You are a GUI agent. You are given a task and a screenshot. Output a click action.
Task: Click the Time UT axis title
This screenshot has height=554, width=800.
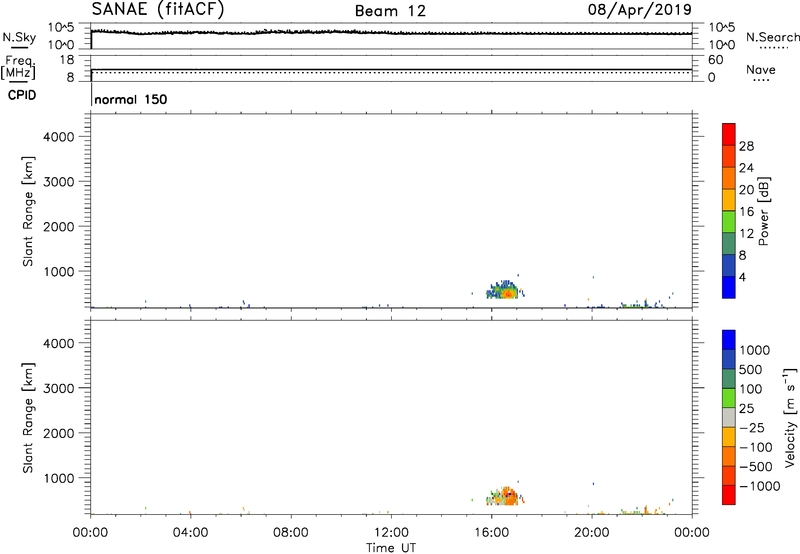click(391, 548)
